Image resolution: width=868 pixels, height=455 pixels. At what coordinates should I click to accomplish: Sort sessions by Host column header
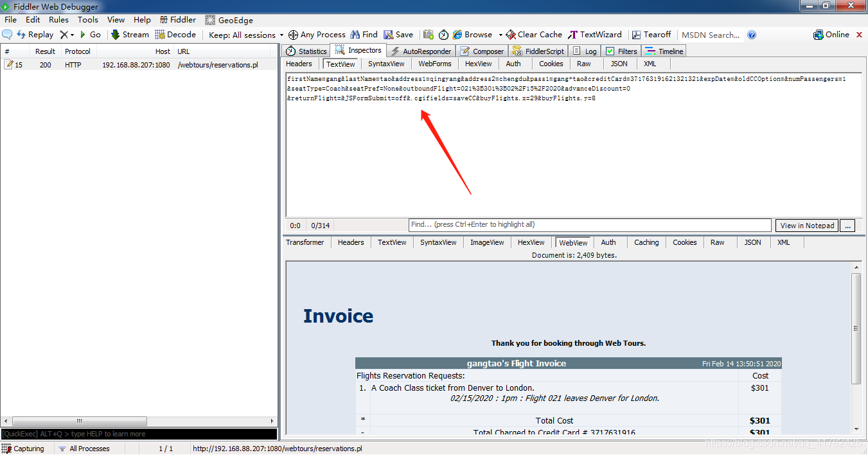136,51
